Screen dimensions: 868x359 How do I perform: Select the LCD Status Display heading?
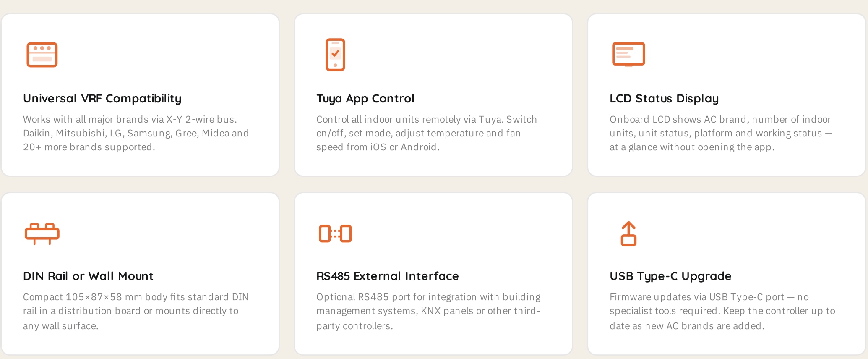pyautogui.click(x=664, y=98)
